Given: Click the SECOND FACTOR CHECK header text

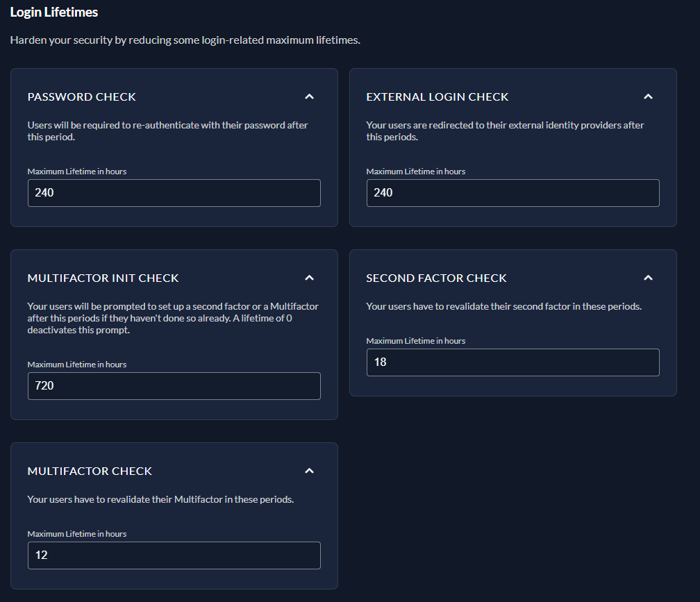Looking at the screenshot, I should (437, 278).
